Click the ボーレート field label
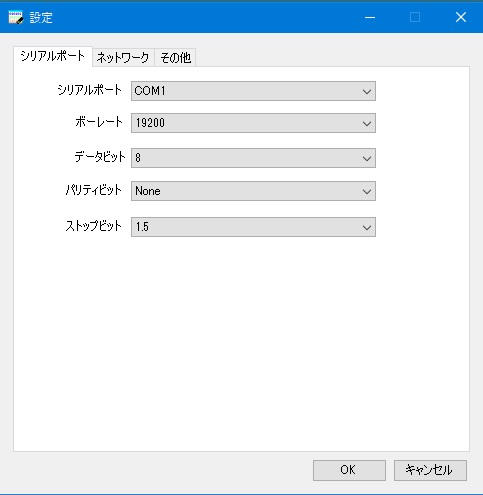Image resolution: width=483 pixels, height=495 pixels. pos(99,122)
